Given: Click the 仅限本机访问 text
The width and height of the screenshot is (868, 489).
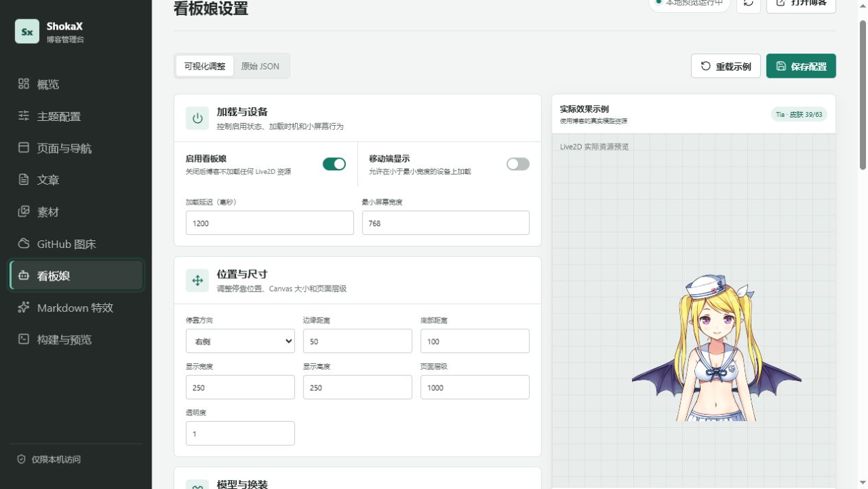Looking at the screenshot, I should (56, 459).
